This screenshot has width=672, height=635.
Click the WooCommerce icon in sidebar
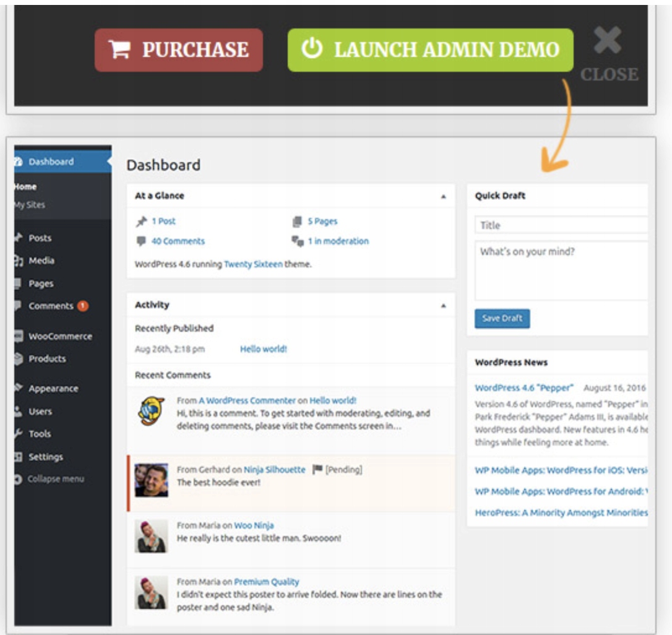(18, 336)
